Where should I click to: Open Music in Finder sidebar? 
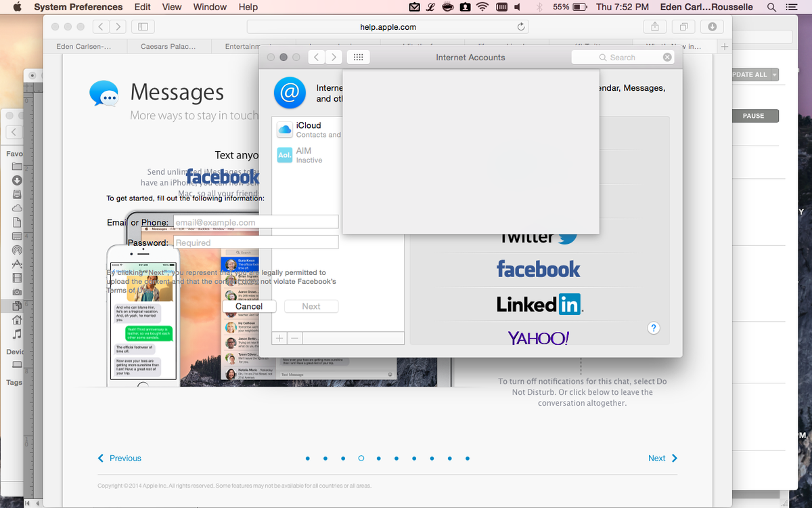click(x=17, y=334)
